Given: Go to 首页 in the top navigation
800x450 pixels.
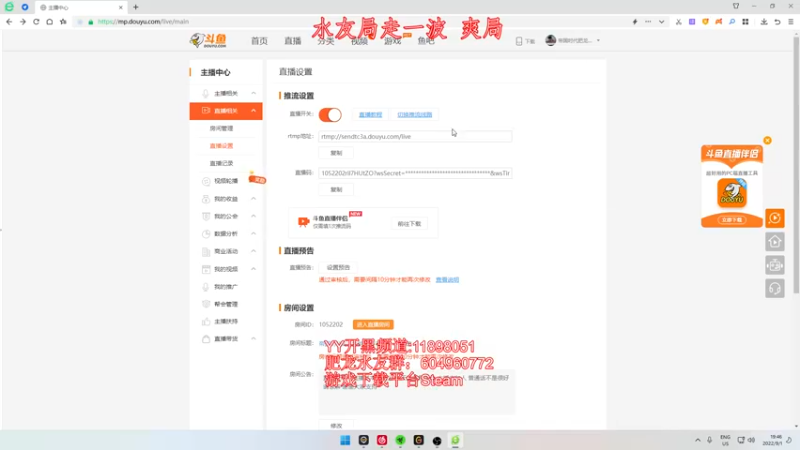Looking at the screenshot, I should 259,41.
